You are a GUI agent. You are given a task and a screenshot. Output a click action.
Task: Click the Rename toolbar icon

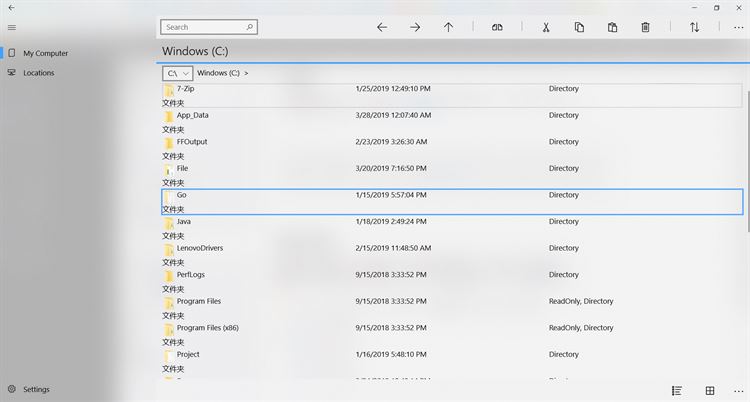pyautogui.click(x=497, y=27)
